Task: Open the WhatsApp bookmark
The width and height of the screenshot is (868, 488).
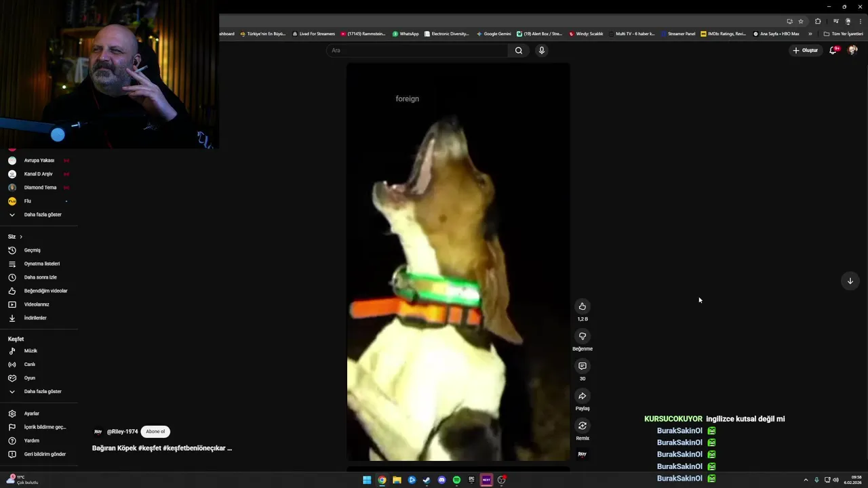Action: pyautogui.click(x=406, y=34)
